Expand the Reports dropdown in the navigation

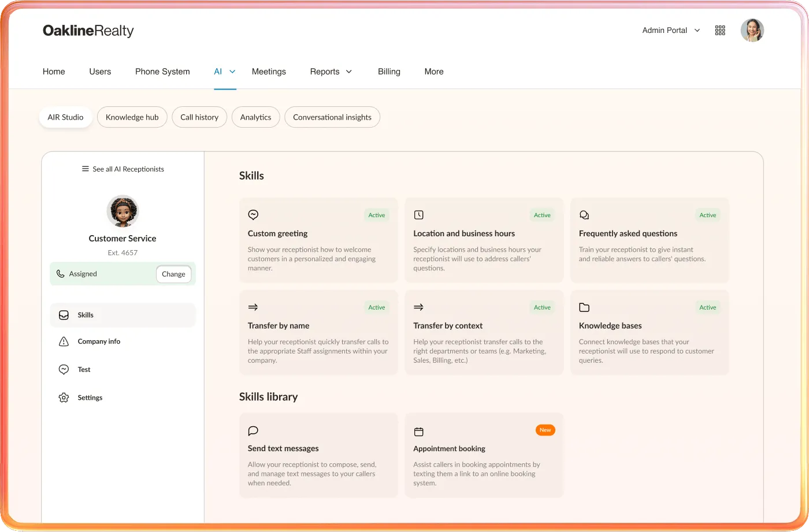point(349,72)
